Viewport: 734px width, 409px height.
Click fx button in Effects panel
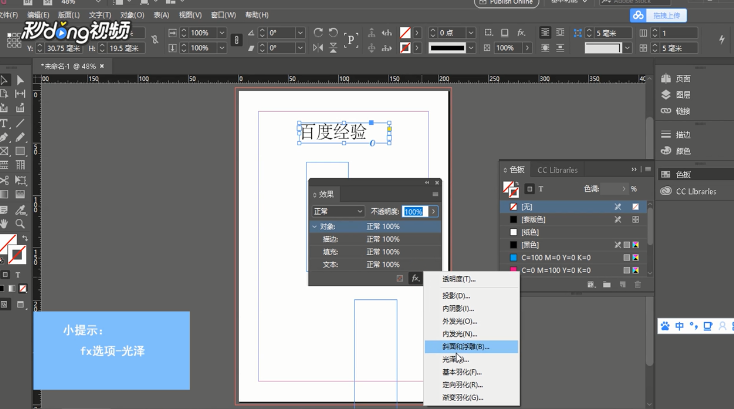(x=415, y=278)
